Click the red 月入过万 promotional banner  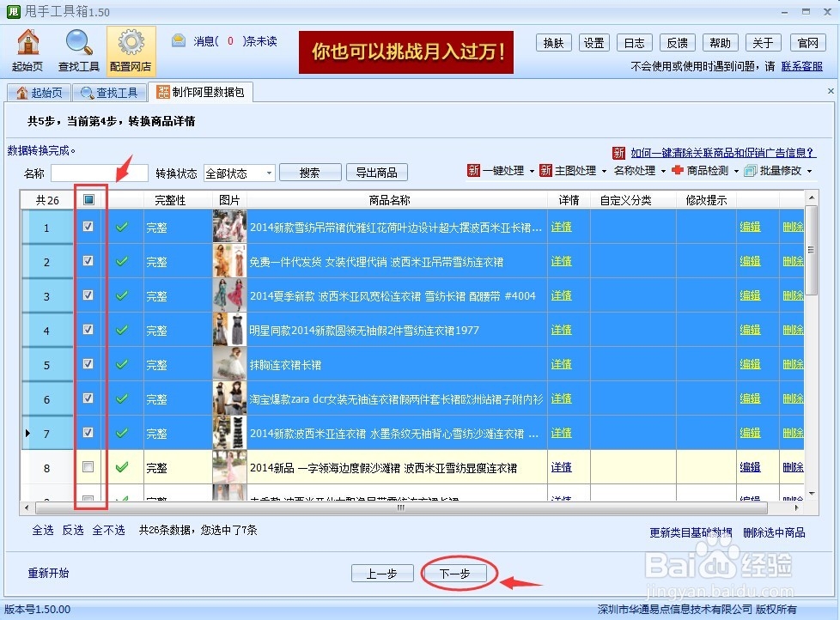(405, 52)
